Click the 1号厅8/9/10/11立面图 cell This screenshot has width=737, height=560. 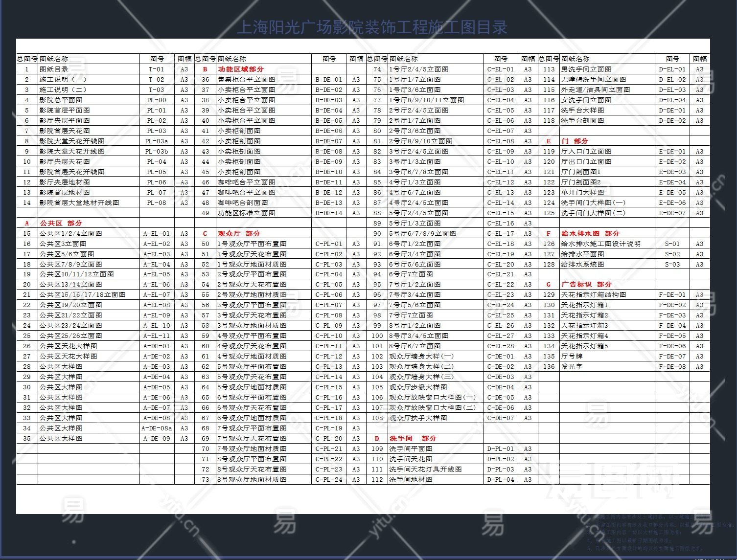pyautogui.click(x=426, y=100)
